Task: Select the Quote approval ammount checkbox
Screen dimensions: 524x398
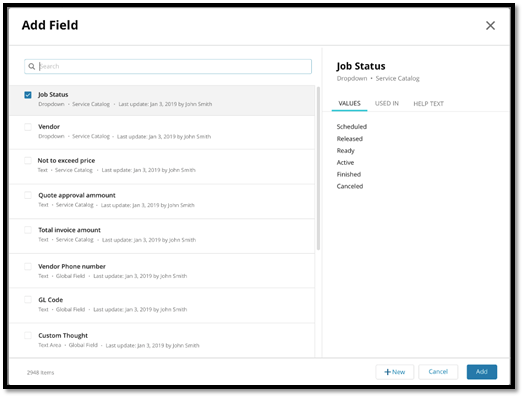Action: 28,195
